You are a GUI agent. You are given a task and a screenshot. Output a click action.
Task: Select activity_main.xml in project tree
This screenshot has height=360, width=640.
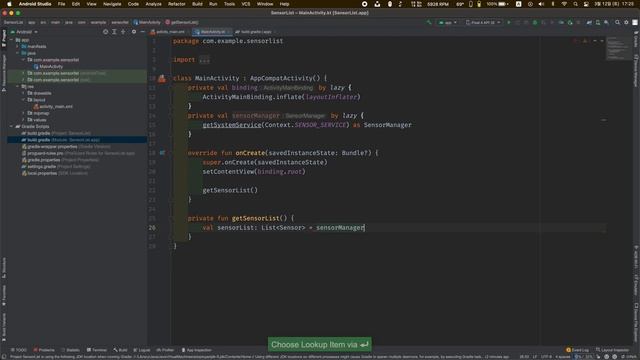[53, 107]
